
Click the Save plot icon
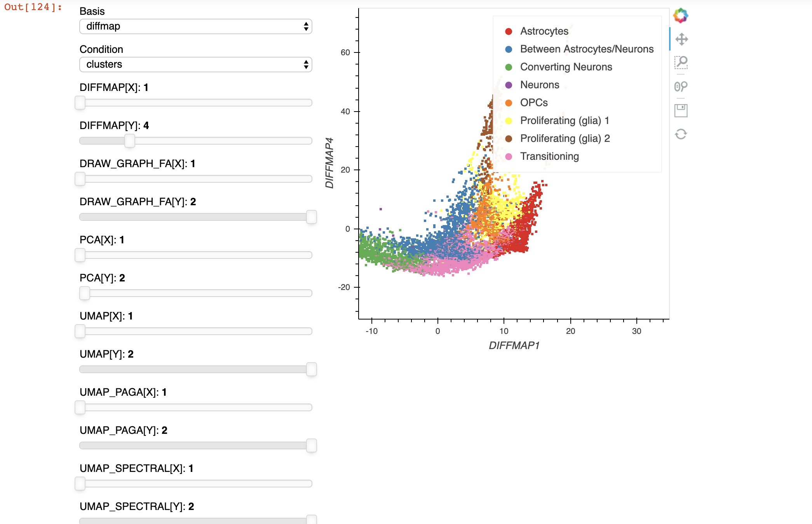681,110
